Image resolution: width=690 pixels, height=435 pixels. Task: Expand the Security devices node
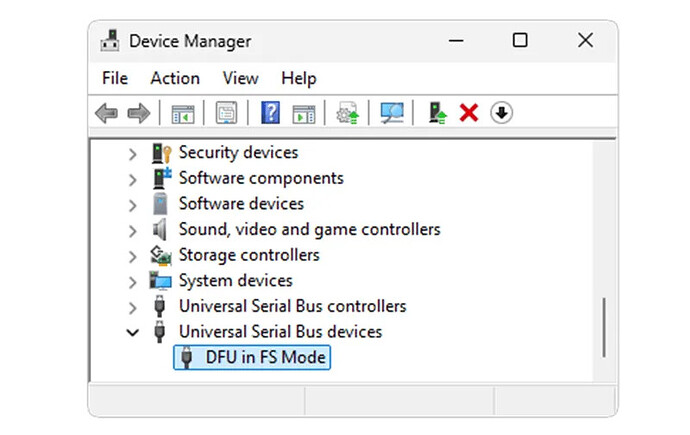[133, 153]
